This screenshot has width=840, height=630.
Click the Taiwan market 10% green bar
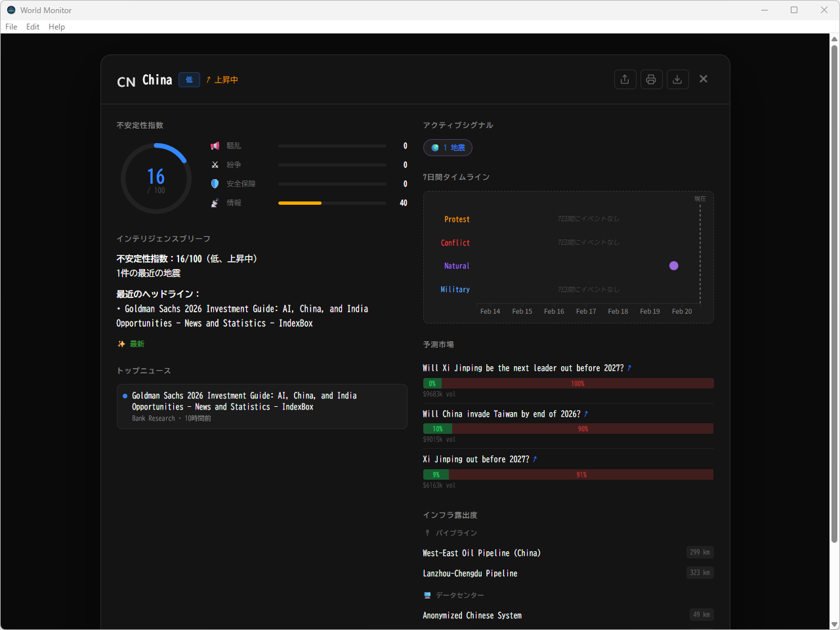coord(438,429)
